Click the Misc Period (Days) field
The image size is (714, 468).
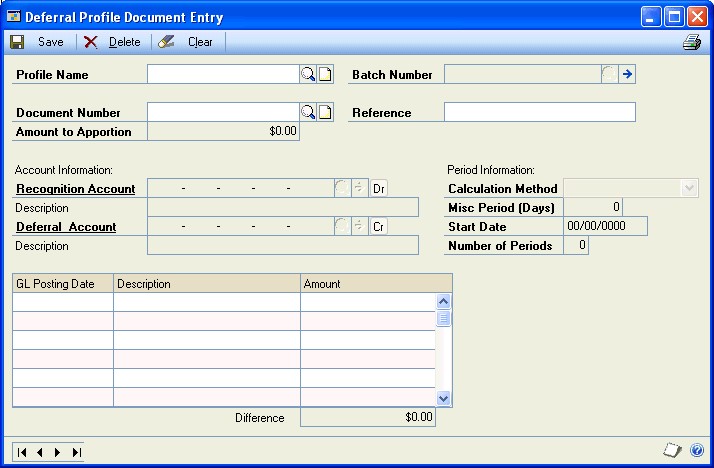593,207
